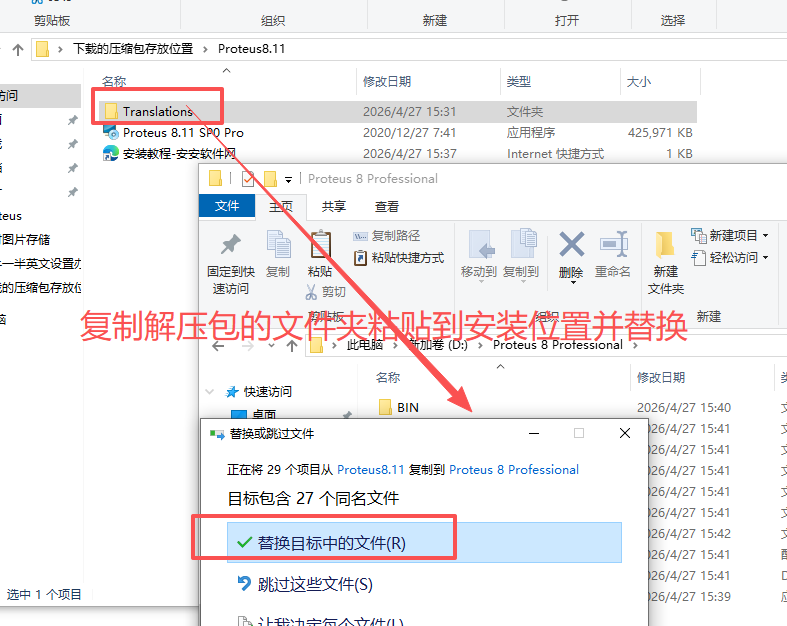Click Proteus 8 Professional in front breadcrumb
This screenshot has width=787, height=626.
click(557, 345)
